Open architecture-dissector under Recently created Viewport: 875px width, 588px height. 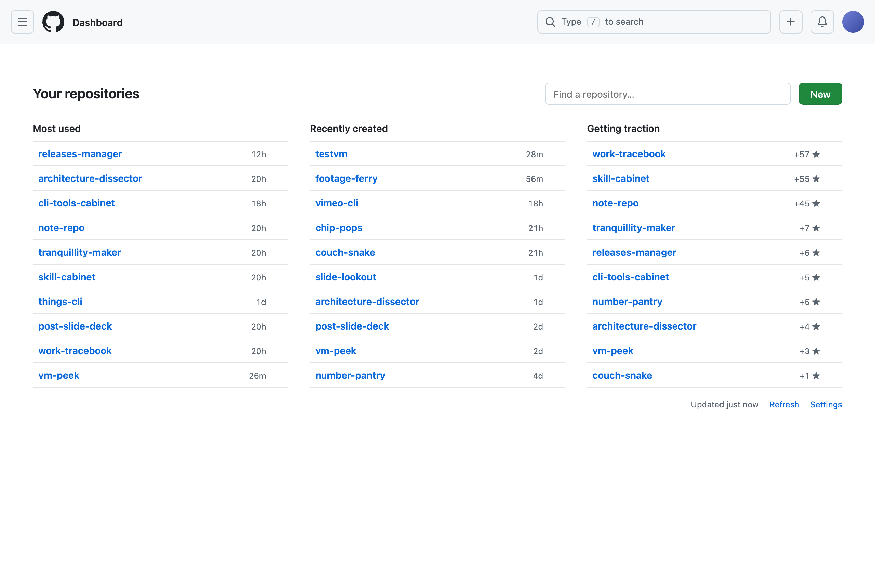tap(367, 302)
